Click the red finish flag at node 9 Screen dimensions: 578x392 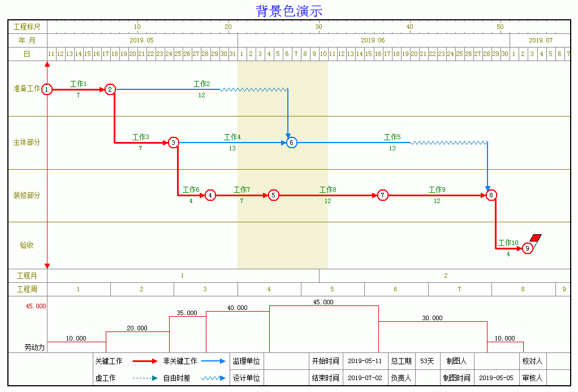pos(536,238)
